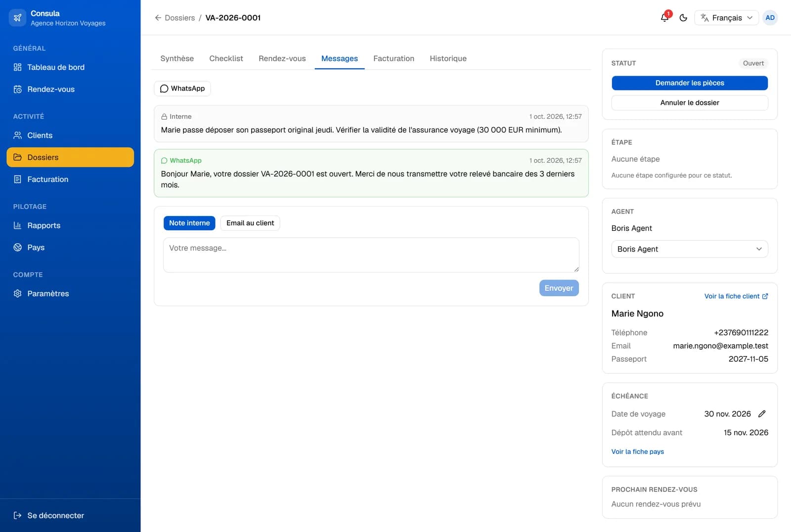
Task: Click the email marie.ngono@example.test
Action: tap(720, 346)
